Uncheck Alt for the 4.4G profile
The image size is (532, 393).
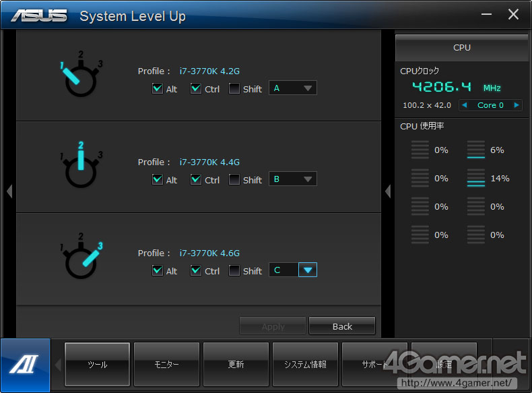158,179
